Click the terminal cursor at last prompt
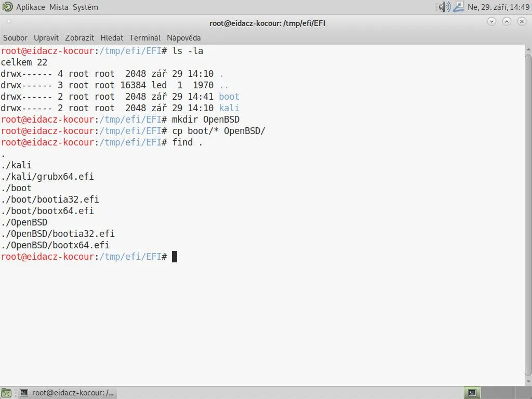532x399 pixels. 175,257
